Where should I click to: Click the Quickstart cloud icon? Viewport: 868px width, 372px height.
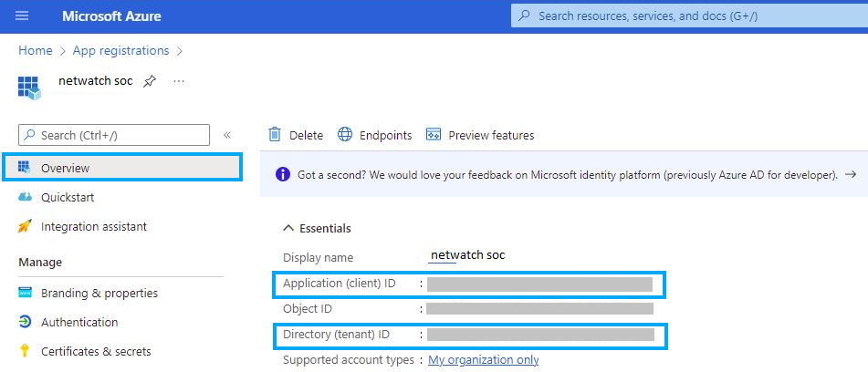coord(25,197)
